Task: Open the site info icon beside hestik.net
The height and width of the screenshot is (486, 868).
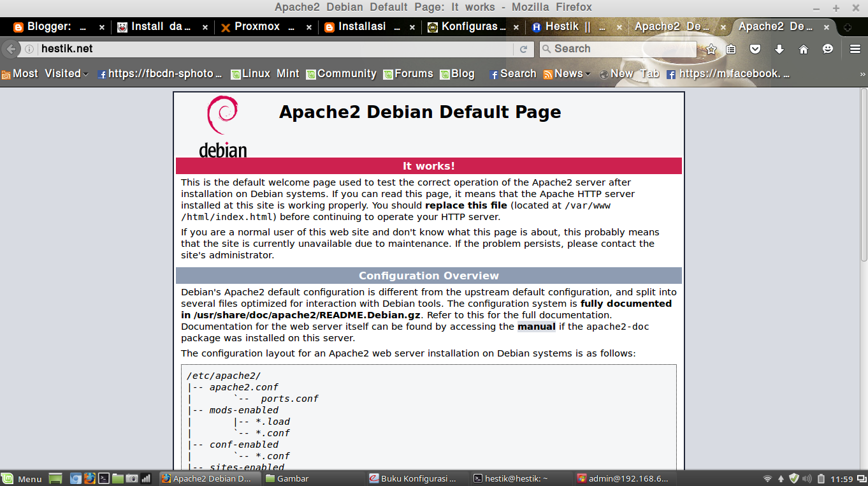Action: coord(29,49)
